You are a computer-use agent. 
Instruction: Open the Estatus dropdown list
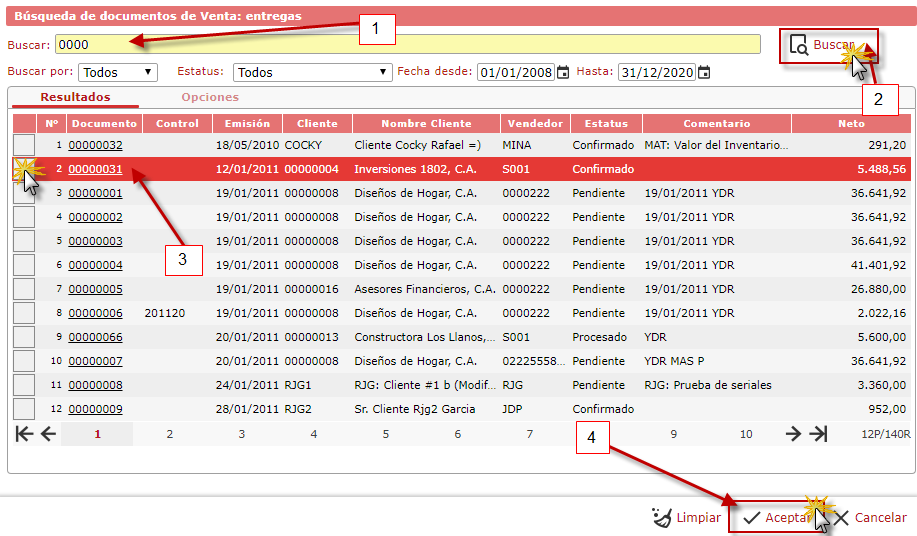pyautogui.click(x=312, y=72)
